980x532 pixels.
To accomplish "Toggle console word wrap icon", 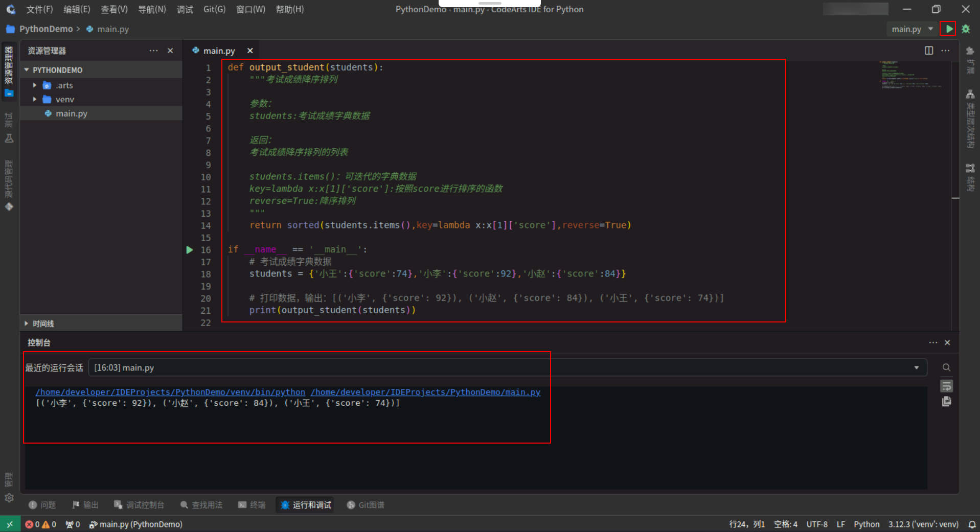I will (946, 386).
